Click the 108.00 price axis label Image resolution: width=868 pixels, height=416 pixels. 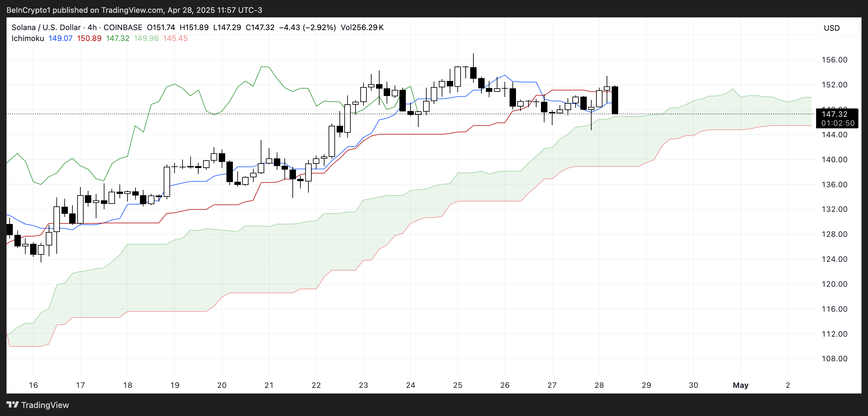coord(834,358)
